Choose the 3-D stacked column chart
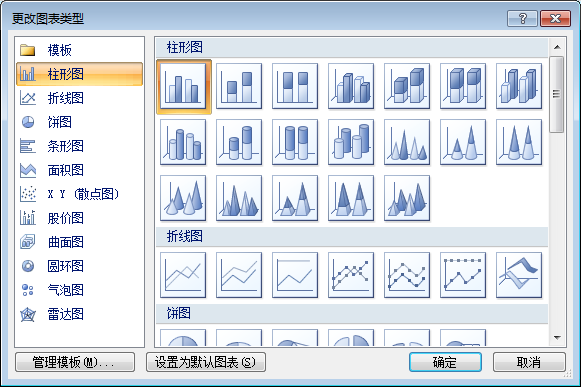 pyautogui.click(x=407, y=86)
